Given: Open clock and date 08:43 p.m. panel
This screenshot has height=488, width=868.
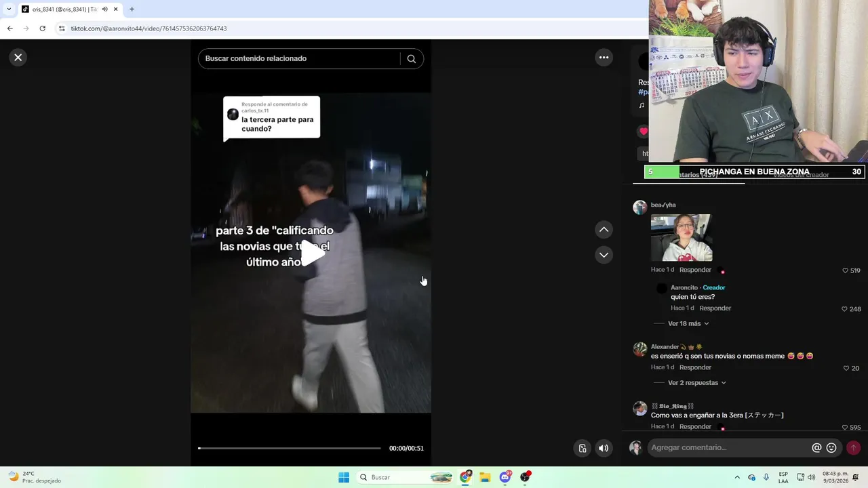Looking at the screenshot, I should [835, 477].
